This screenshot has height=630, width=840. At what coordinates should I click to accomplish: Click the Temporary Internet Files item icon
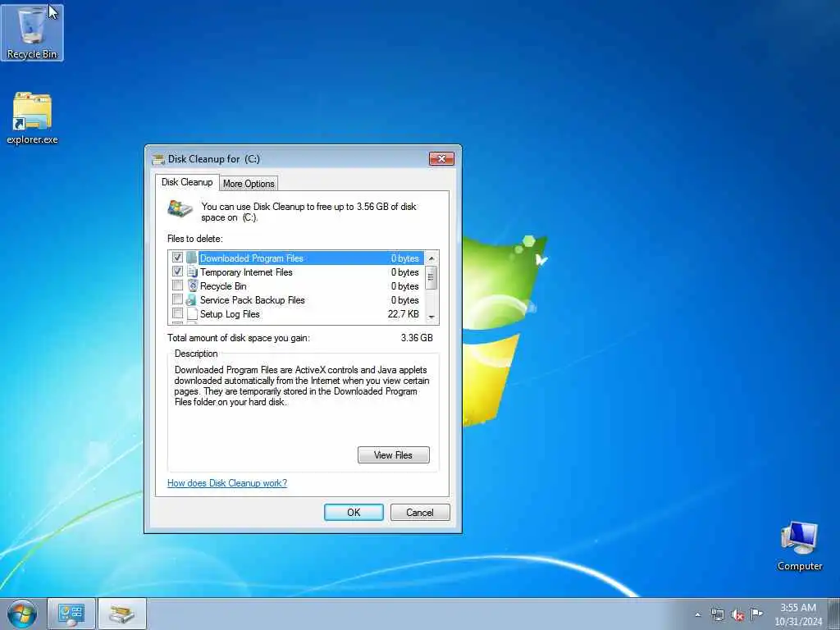pos(192,272)
